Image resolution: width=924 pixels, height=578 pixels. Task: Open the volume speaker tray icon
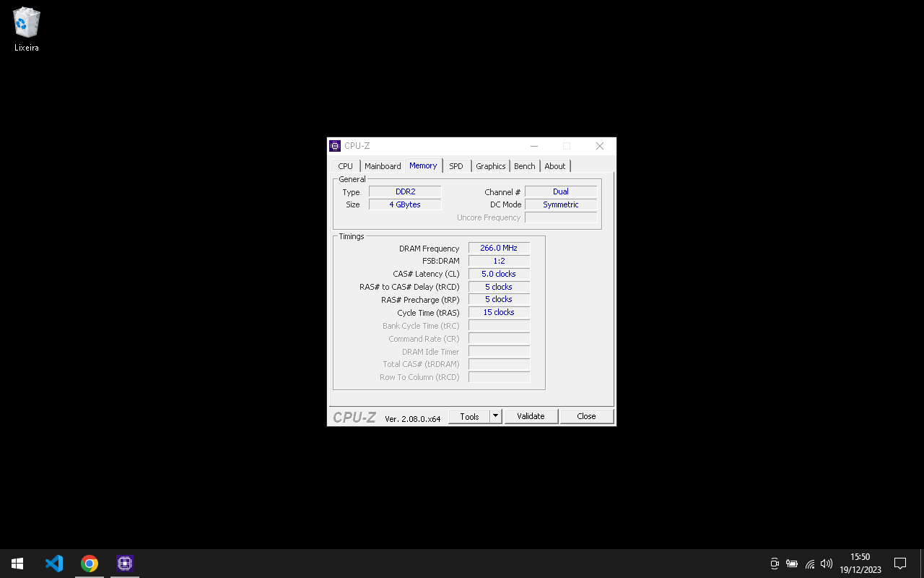tap(827, 564)
